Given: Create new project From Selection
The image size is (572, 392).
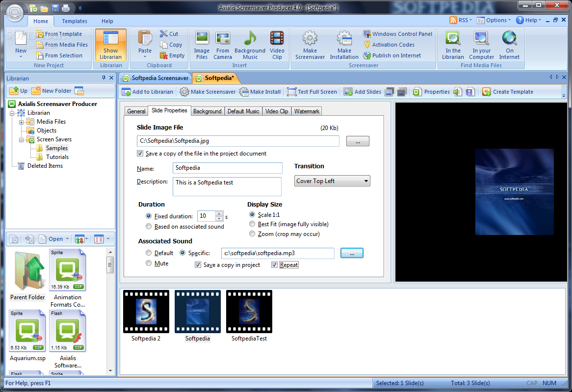Looking at the screenshot, I should click(x=59, y=55).
